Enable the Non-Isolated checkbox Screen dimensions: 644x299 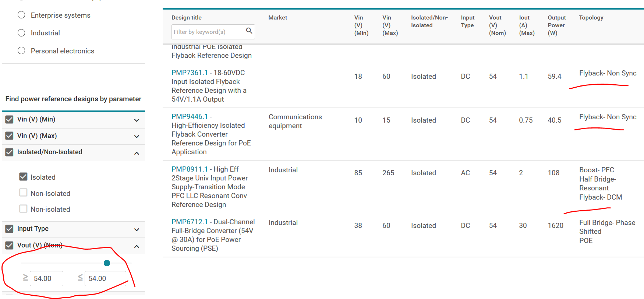24,193
